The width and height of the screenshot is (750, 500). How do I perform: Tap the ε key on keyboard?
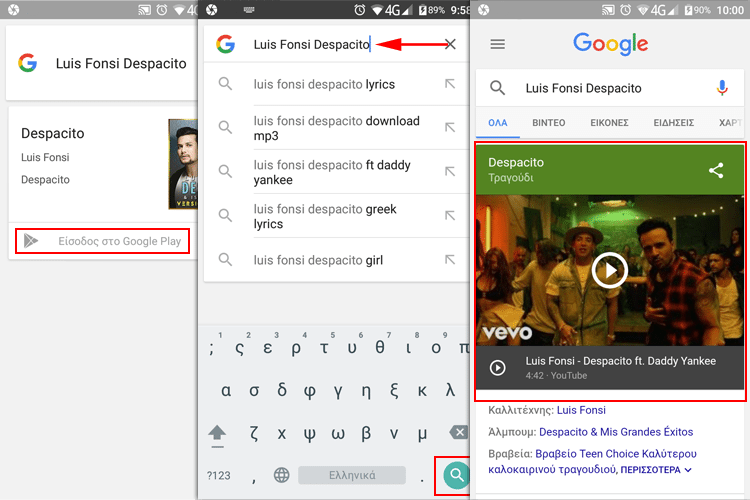pyautogui.click(x=267, y=348)
